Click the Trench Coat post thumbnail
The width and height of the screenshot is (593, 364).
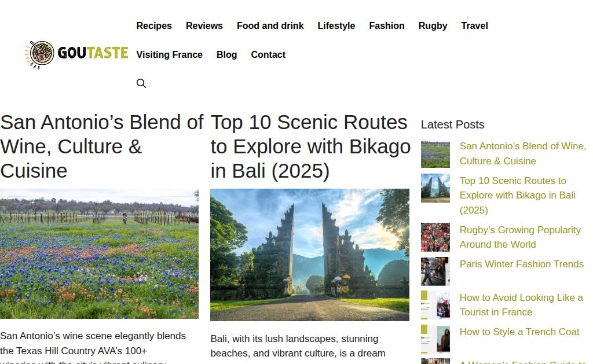pos(435,339)
